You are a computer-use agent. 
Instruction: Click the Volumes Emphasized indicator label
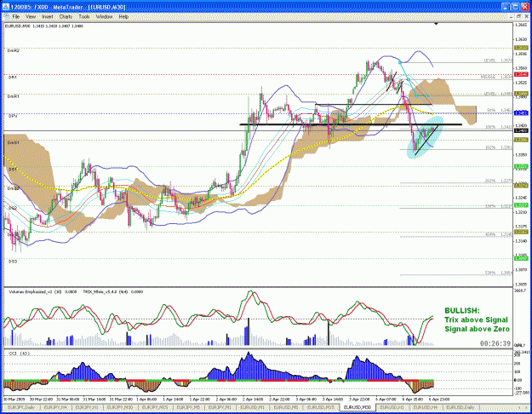click(x=43, y=291)
